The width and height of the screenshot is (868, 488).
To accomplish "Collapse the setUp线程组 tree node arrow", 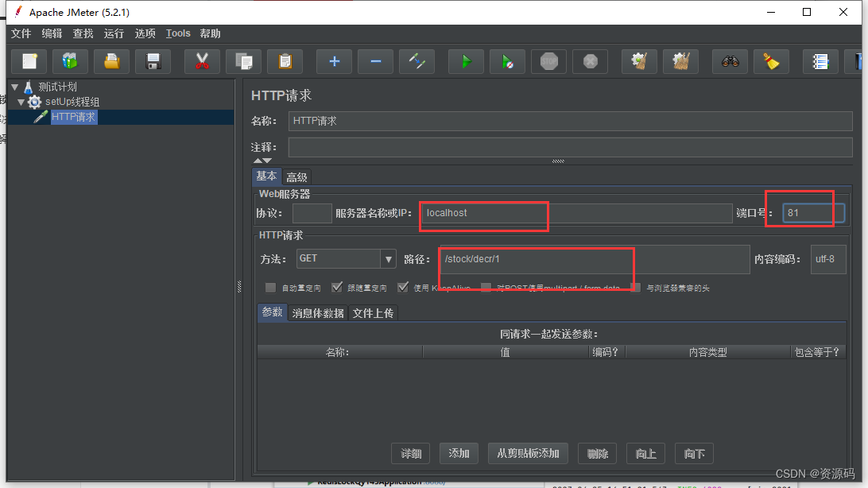I will coord(21,102).
